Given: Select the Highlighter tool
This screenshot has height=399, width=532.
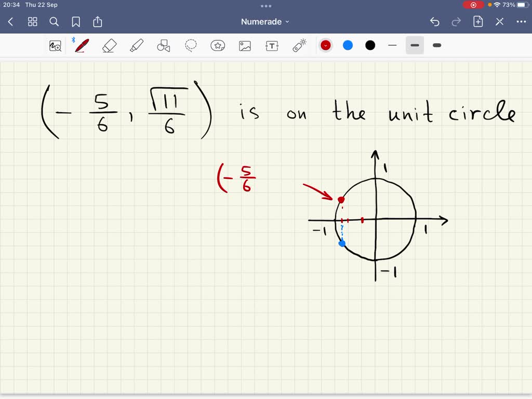Looking at the screenshot, I should pyautogui.click(x=136, y=45).
